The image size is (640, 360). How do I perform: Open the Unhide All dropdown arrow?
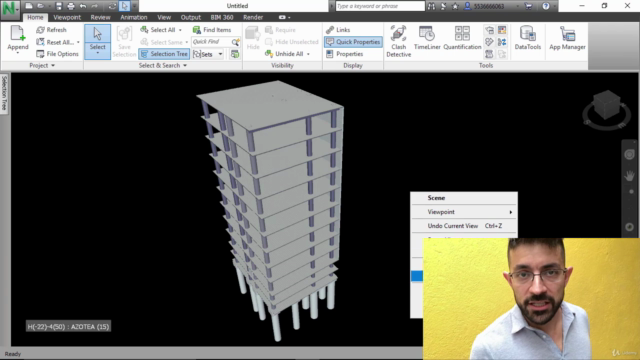tap(308, 54)
